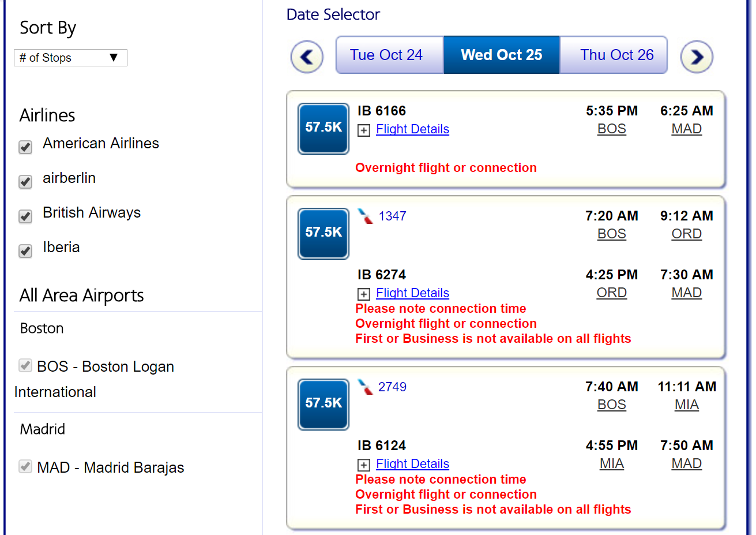Open Flight Details link for IB 6166
Viewport: 756px width, 535px height.
click(x=412, y=129)
